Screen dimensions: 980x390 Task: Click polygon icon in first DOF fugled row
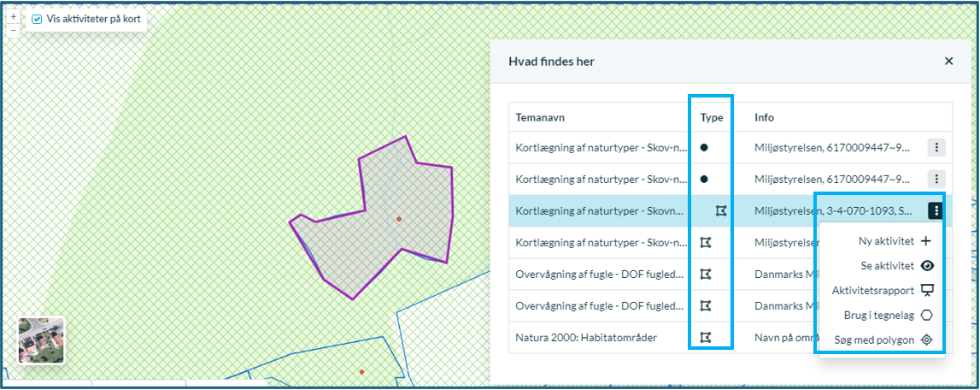[706, 274]
